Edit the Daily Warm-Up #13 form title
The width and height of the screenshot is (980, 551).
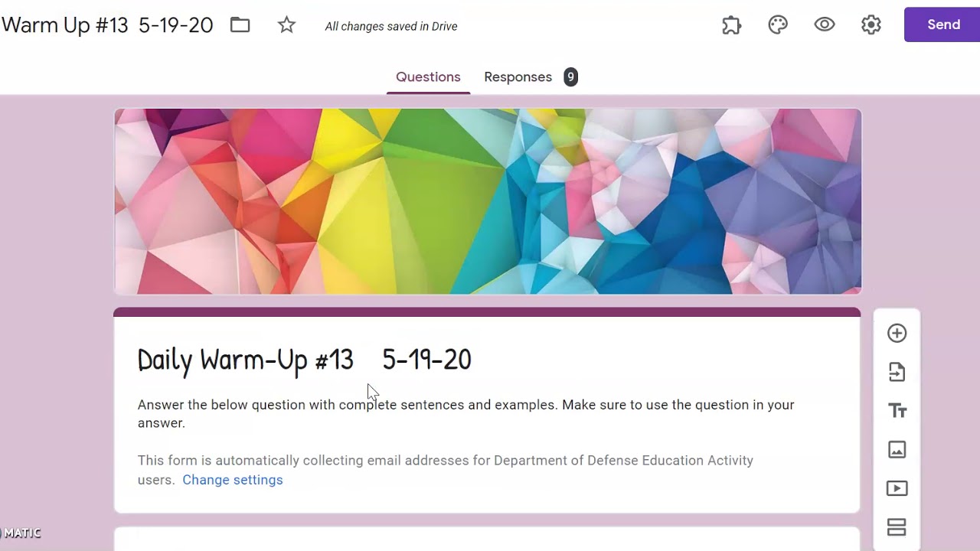(x=305, y=360)
